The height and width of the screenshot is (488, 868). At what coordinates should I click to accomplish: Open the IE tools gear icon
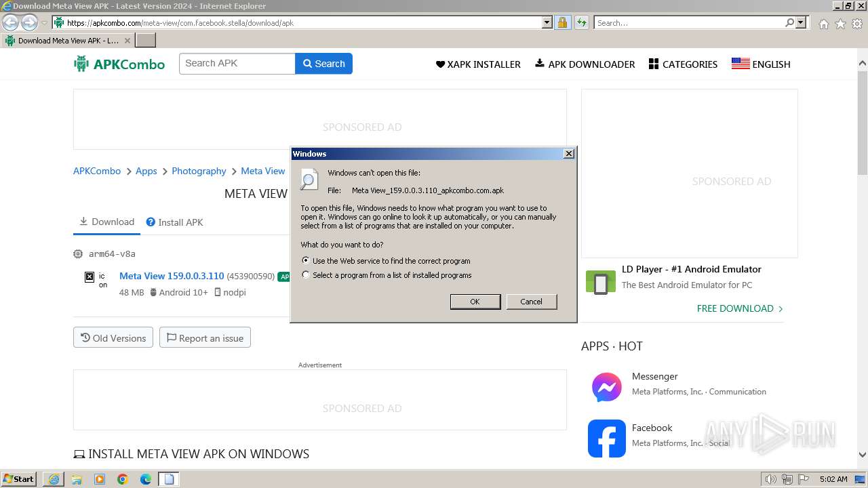pos(857,24)
